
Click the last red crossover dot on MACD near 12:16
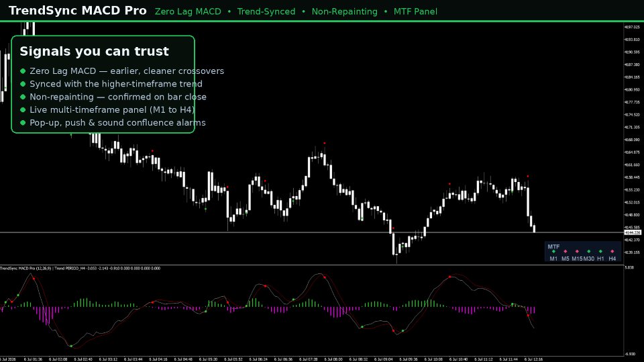(x=528, y=316)
